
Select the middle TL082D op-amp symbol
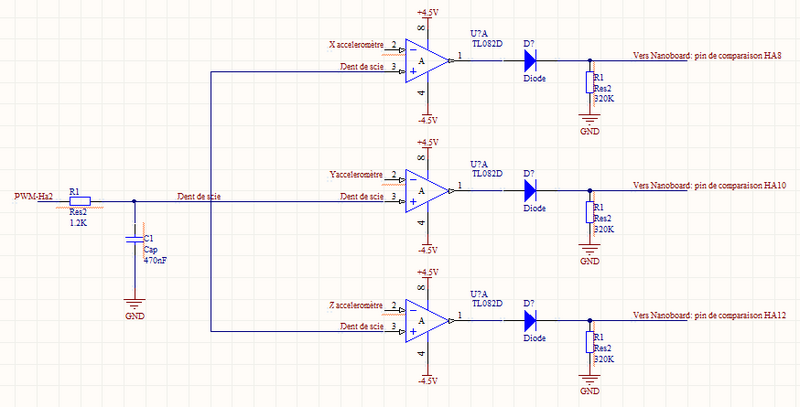(x=427, y=191)
